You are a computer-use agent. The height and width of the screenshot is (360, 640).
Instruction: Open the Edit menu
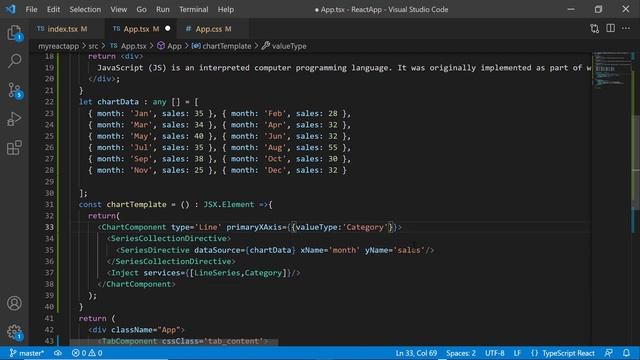[x=53, y=9]
